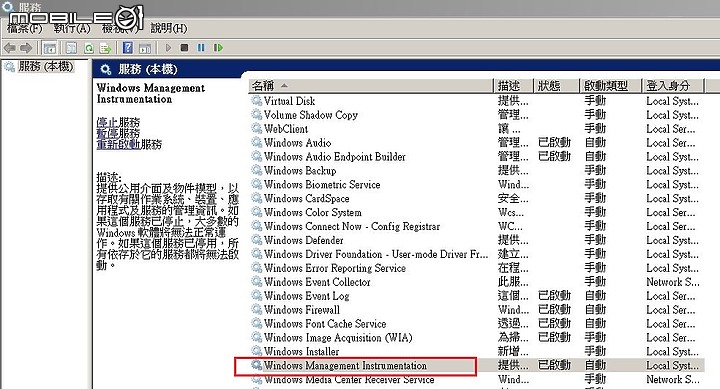
Task: Select 服務 (本機) in left tree
Action: (x=45, y=67)
